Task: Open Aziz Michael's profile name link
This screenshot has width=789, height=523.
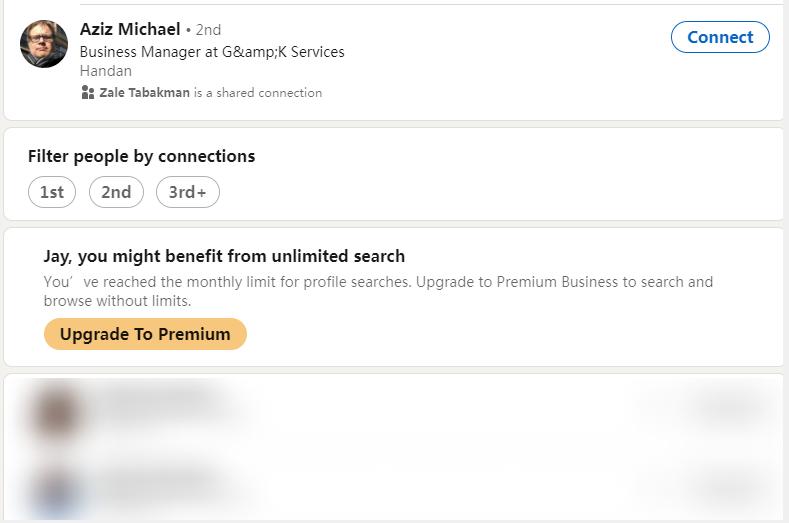Action: [x=130, y=29]
